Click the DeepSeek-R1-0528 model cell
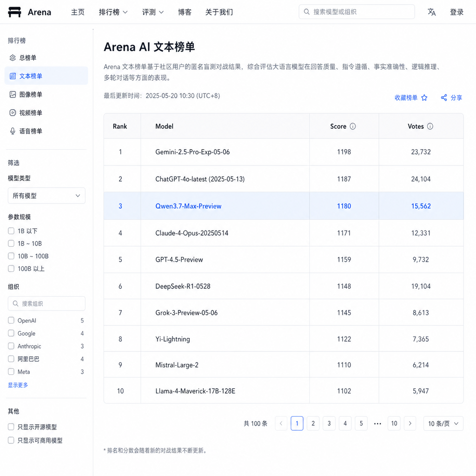 click(x=225, y=286)
